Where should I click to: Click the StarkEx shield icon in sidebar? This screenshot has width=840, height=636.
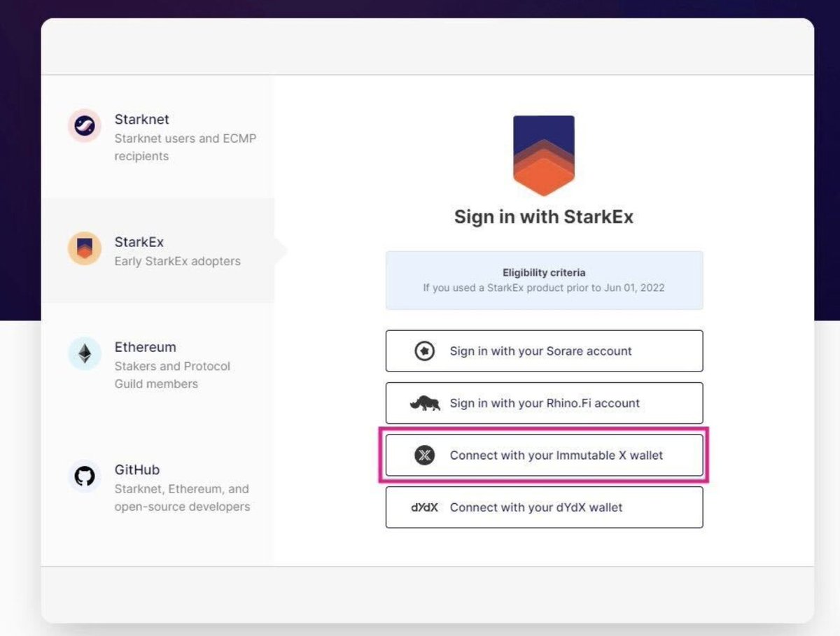pyautogui.click(x=85, y=248)
